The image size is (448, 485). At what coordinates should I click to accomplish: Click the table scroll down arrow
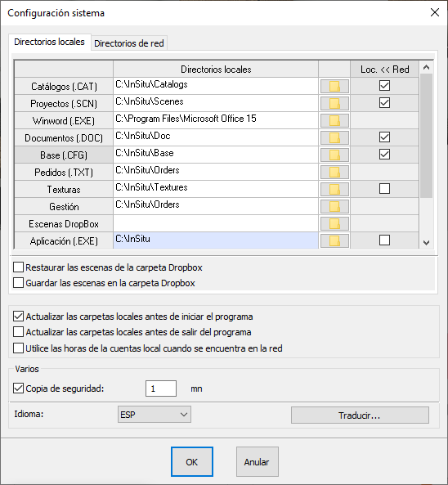(x=427, y=243)
